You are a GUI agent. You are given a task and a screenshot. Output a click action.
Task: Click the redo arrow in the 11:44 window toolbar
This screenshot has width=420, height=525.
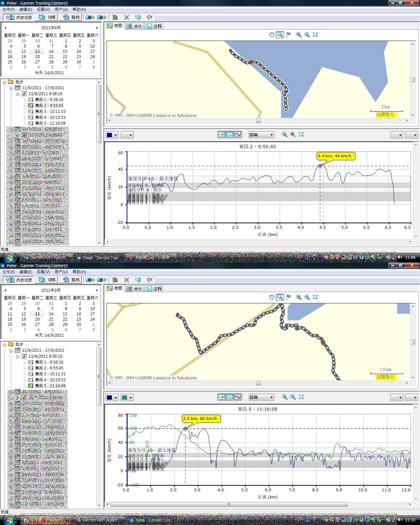point(150,17)
